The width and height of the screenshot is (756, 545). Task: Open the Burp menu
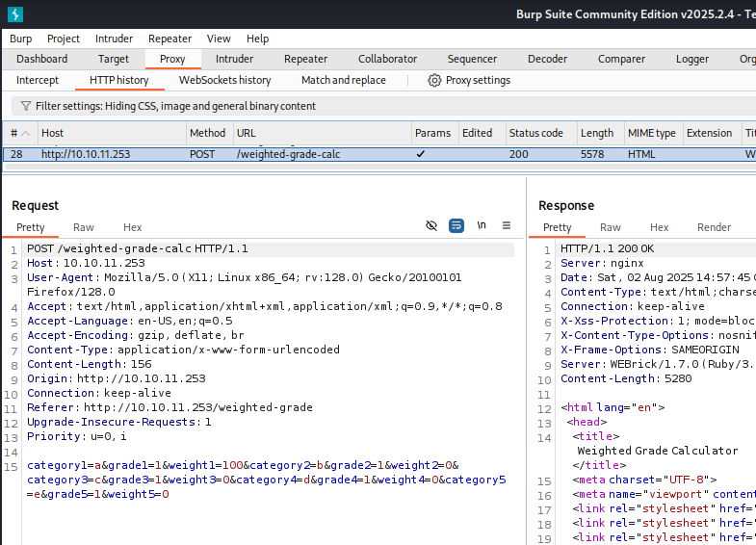pos(21,39)
